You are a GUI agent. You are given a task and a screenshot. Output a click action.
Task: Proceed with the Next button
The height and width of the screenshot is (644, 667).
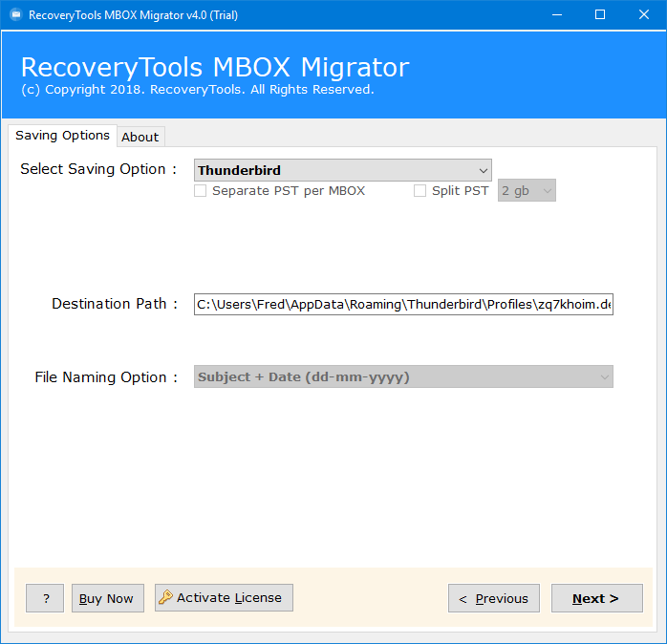(x=597, y=598)
